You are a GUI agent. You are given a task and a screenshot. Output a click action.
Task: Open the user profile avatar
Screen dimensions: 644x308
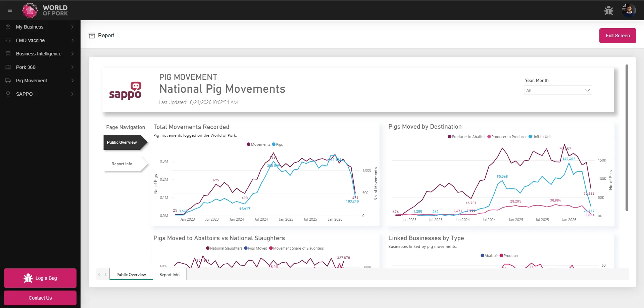point(629,10)
